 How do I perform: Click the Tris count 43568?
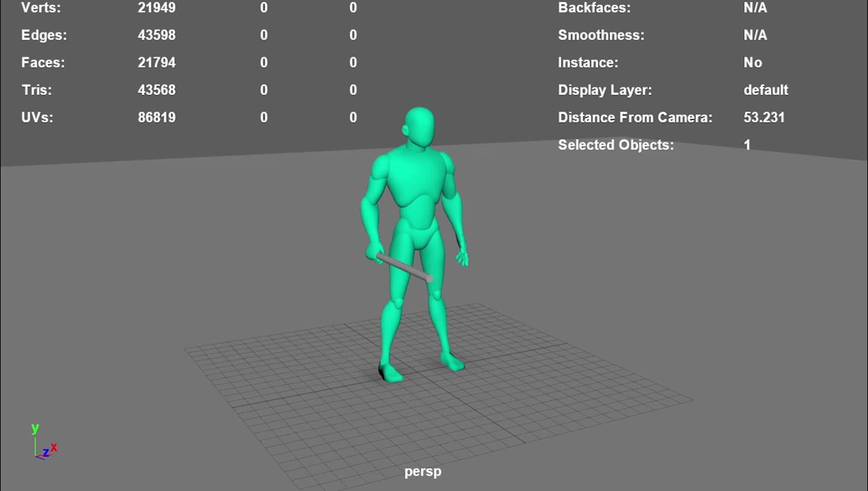pos(156,90)
